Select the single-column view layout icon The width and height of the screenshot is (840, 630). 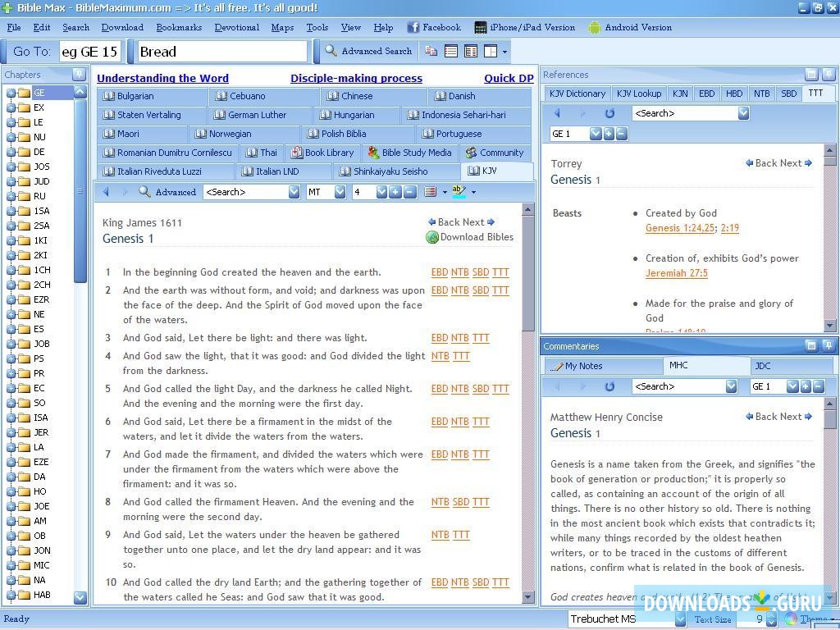[x=450, y=51]
